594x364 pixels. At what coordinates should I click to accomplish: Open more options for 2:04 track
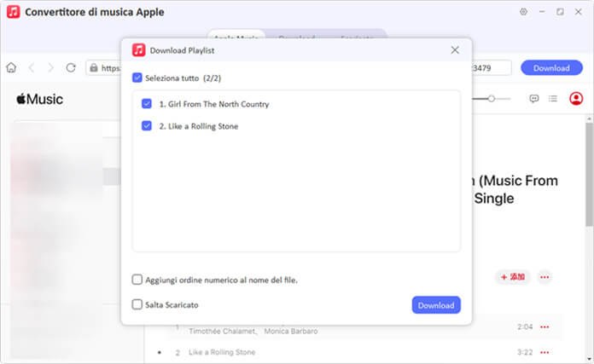[544, 327]
